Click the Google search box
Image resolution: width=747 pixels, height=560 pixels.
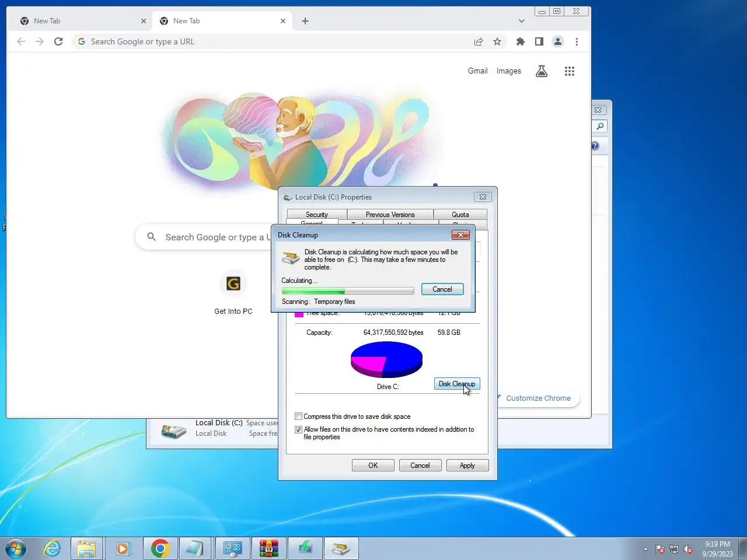coord(204,237)
